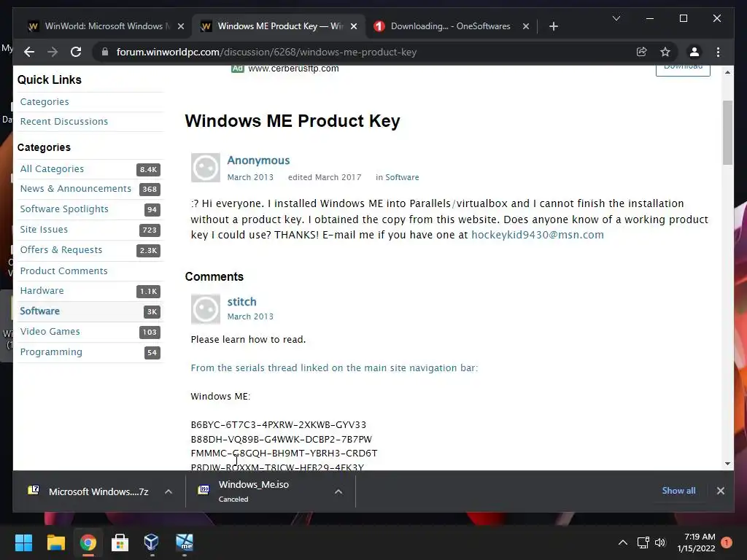This screenshot has height=560, width=747.
Task: Open Chrome three-dot menu
Action: [x=718, y=52]
